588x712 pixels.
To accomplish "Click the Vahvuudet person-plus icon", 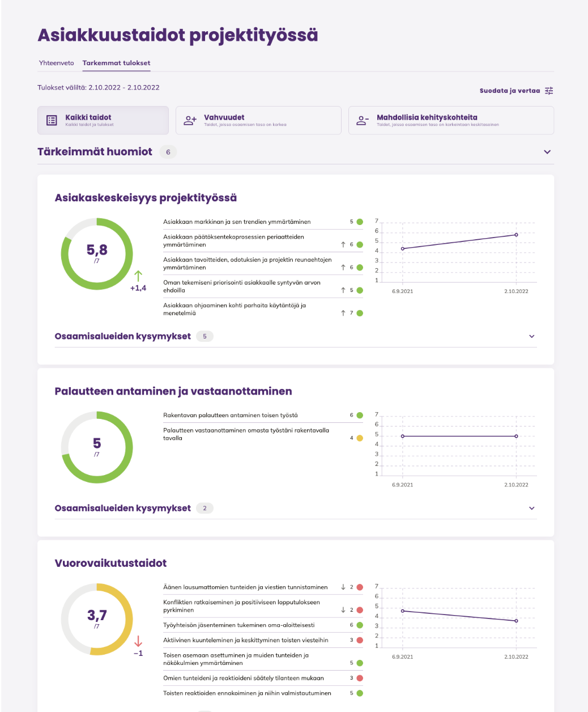I will (190, 120).
